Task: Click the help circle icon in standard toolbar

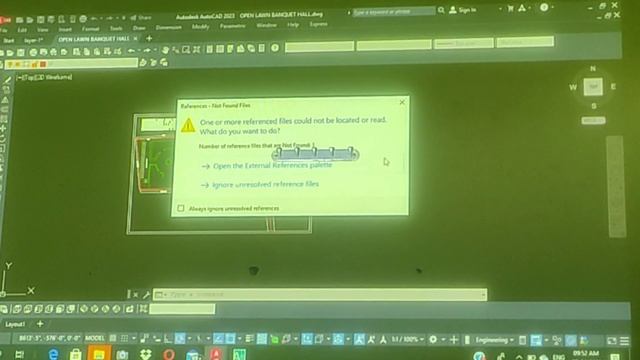Action: coord(275,48)
